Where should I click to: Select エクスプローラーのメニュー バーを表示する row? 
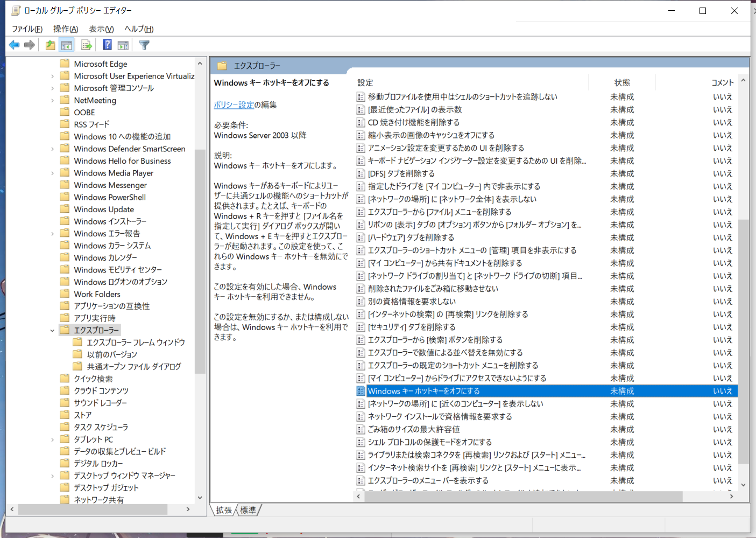(546, 480)
